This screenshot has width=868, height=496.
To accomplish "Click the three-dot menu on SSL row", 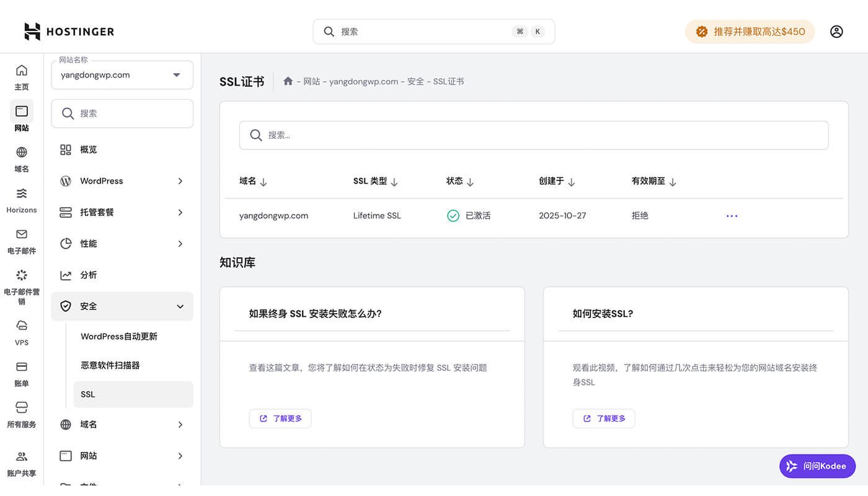I will click(x=732, y=216).
